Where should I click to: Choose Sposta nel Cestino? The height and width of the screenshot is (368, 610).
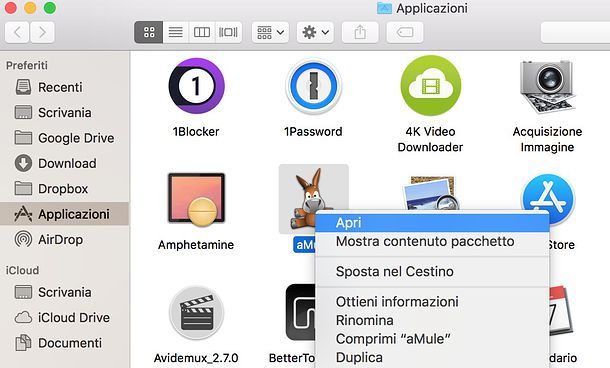coord(432,272)
